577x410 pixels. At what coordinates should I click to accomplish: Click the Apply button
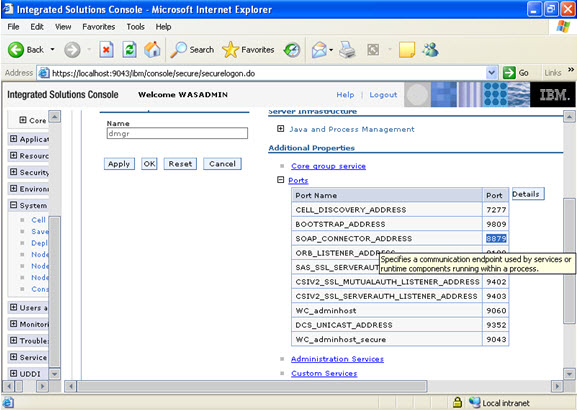119,164
